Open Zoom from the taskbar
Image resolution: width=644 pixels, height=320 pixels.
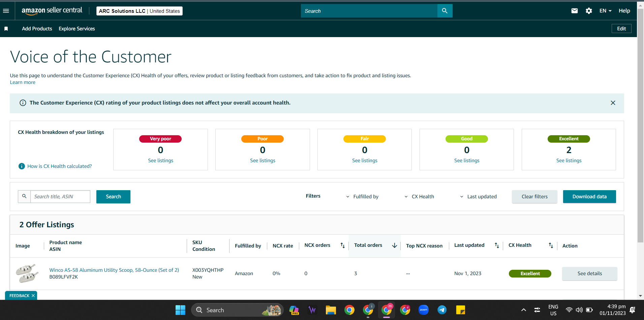tap(424, 310)
